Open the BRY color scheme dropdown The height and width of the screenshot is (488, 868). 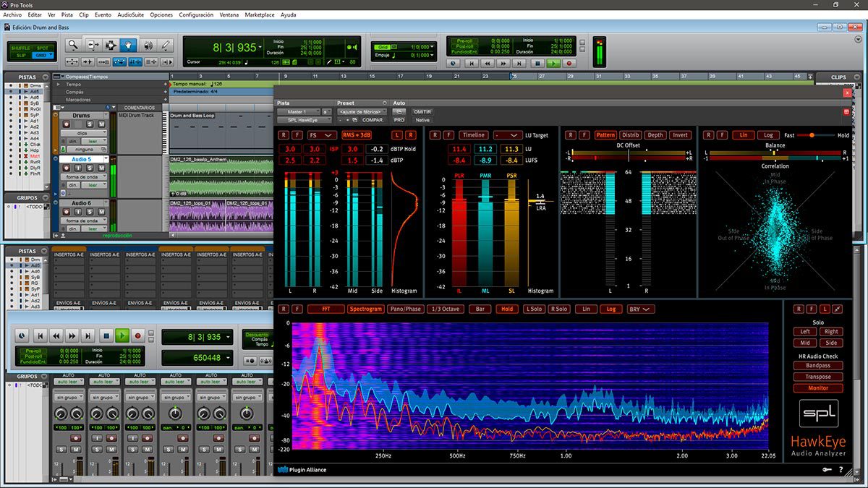click(641, 309)
